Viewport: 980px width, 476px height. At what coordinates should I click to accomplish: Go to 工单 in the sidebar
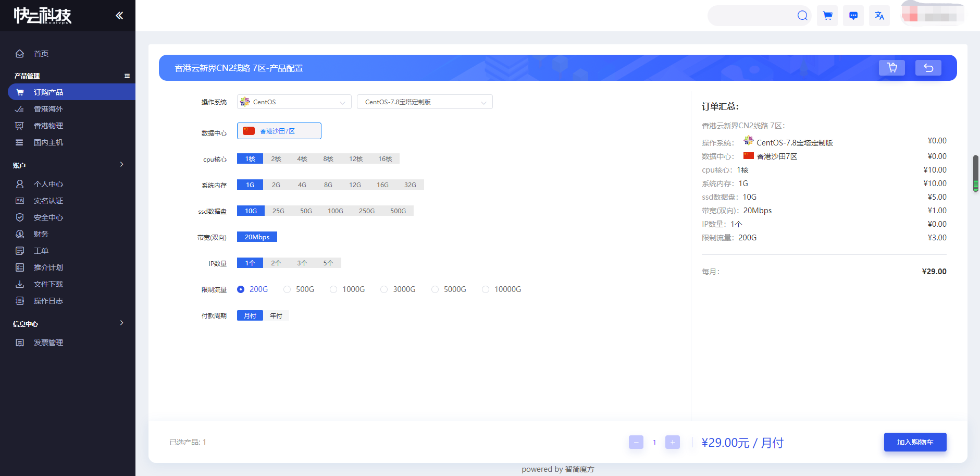(x=41, y=251)
